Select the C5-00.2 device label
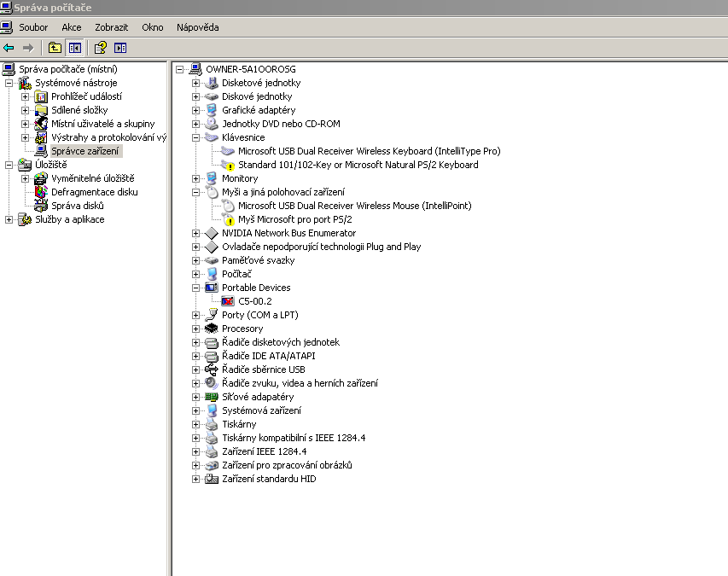Image resolution: width=728 pixels, height=576 pixels. [x=255, y=301]
